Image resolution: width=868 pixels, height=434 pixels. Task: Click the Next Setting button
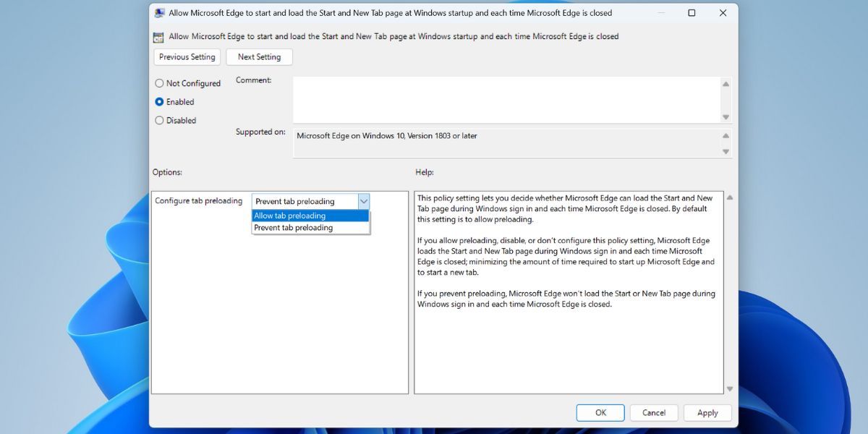click(x=259, y=56)
